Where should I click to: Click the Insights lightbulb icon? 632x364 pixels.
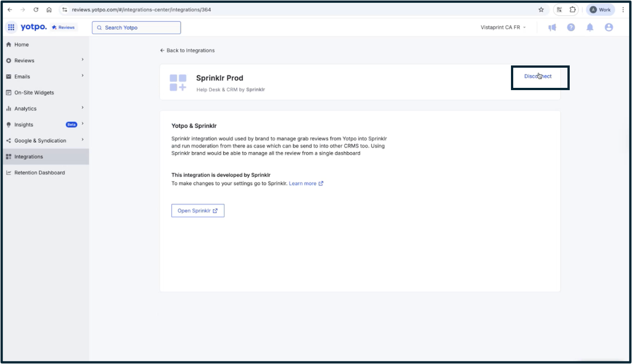[x=9, y=125]
